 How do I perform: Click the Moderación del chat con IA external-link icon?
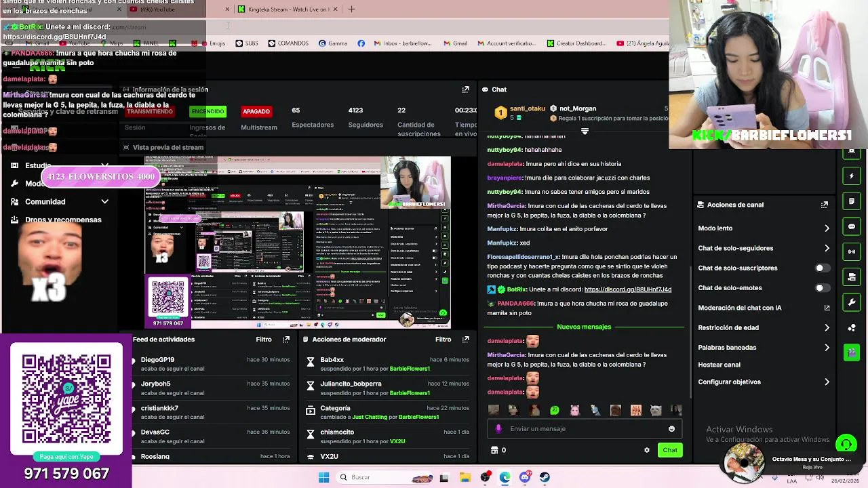(827, 308)
